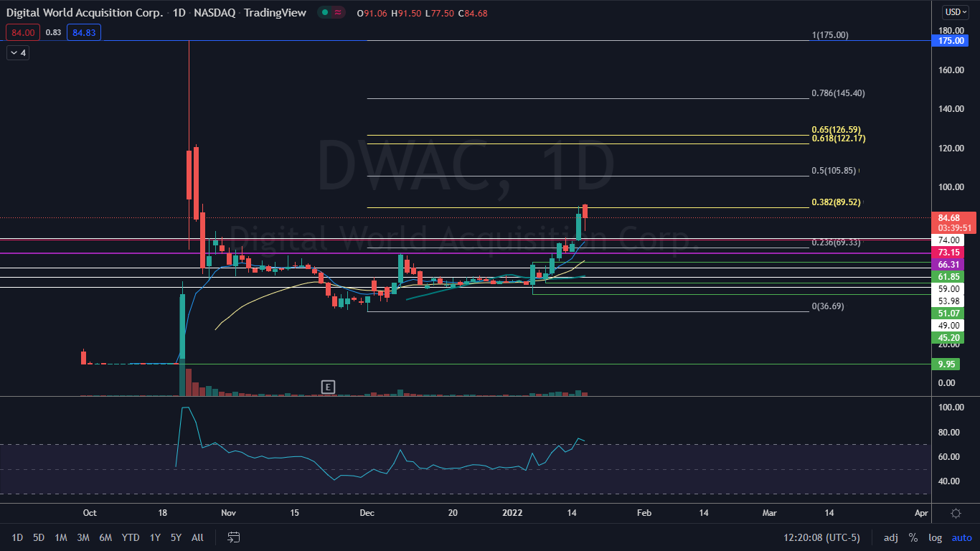The image size is (980, 551).
Task: Select the YTD time range
Action: [131, 537]
